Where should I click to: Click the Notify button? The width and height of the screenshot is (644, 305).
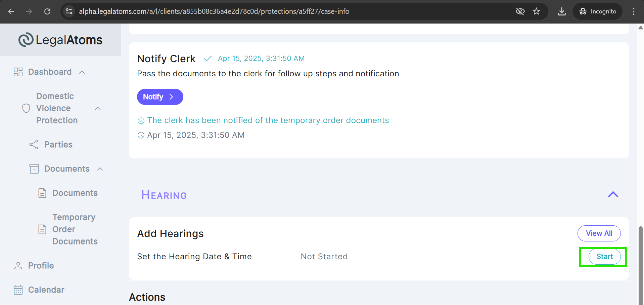(160, 97)
